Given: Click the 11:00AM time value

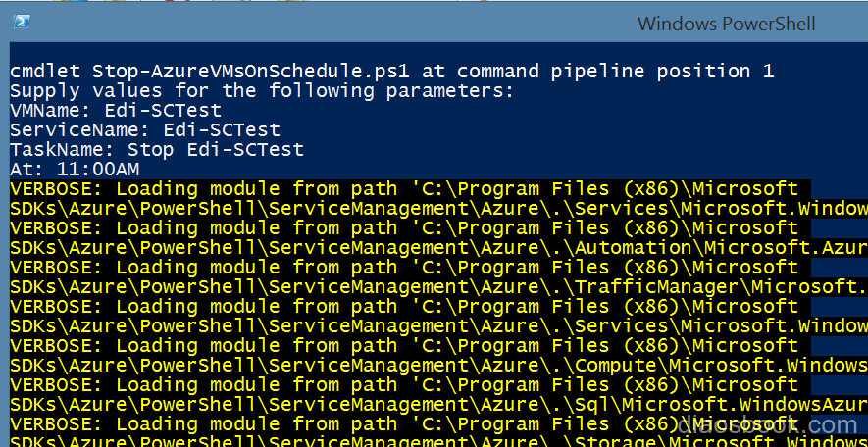Looking at the screenshot, I should click(x=98, y=170).
